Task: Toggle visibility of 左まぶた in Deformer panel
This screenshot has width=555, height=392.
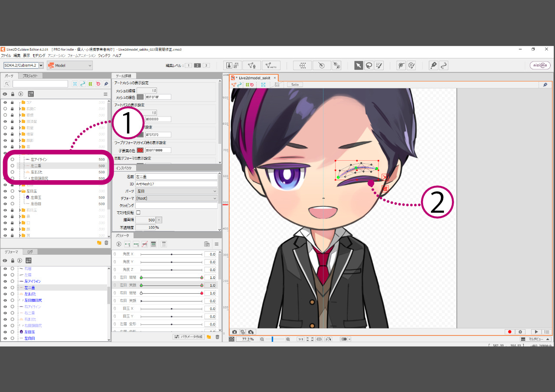Action: [x=5, y=294]
